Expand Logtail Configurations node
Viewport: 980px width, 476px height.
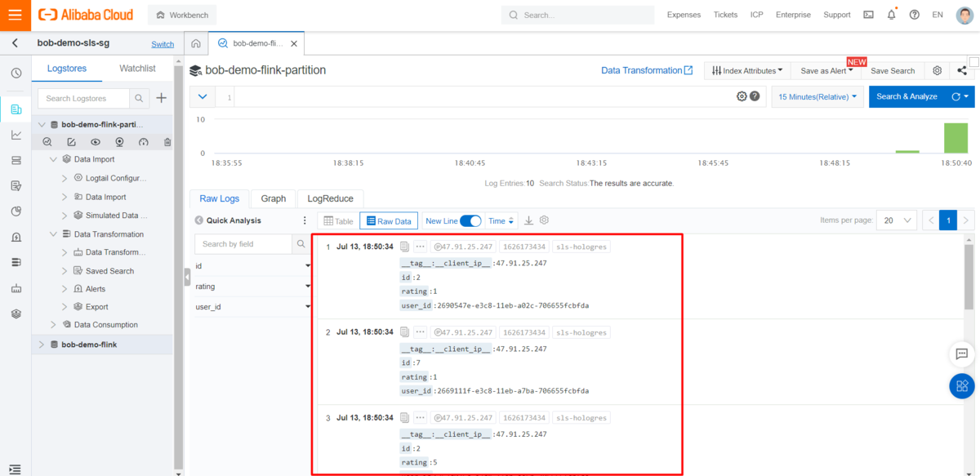coord(65,178)
